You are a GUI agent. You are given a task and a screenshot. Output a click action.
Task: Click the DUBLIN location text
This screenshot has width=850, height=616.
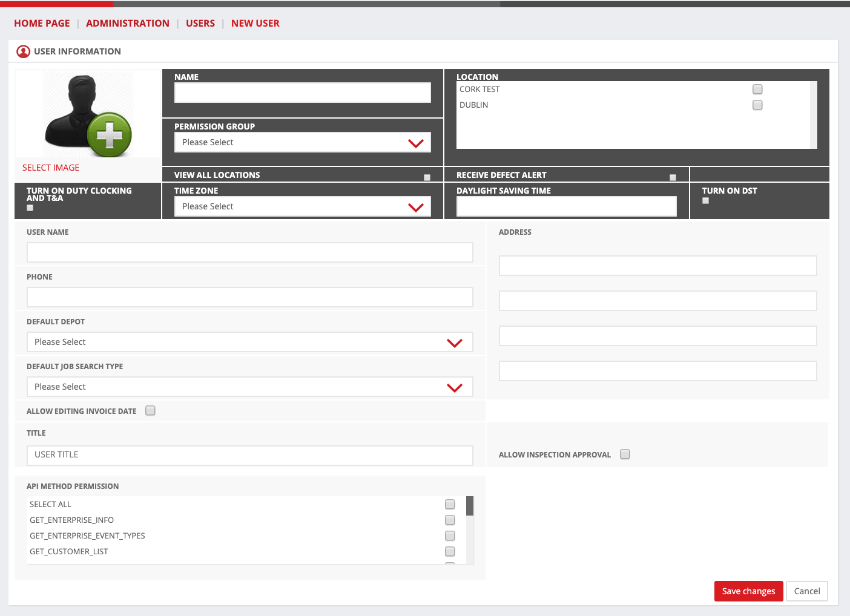point(473,105)
